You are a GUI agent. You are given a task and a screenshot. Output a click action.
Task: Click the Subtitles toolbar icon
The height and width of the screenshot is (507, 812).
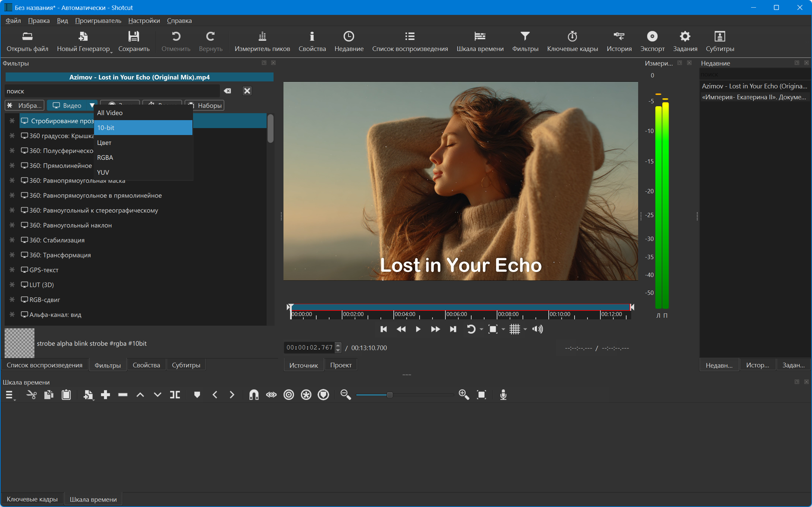click(x=720, y=36)
